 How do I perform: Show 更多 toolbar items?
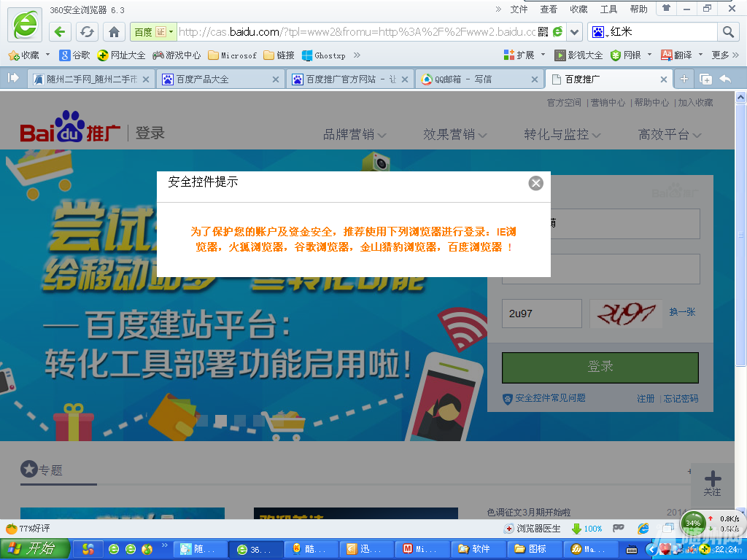click(x=725, y=55)
